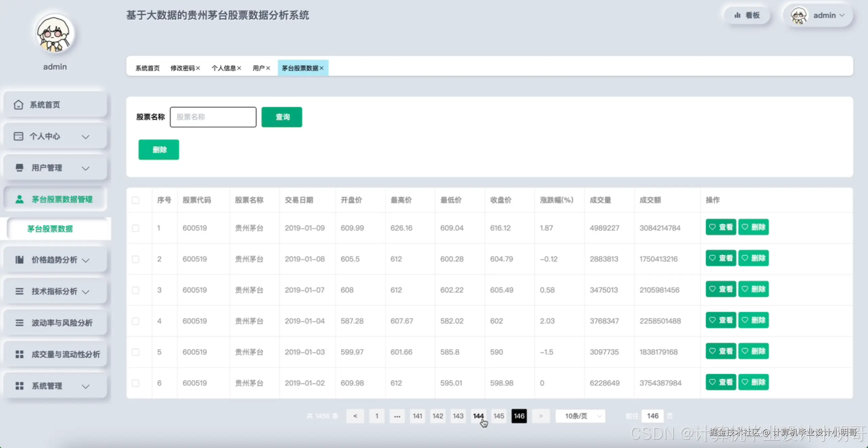Toggle the select-all checkbox in the table header
Image resolution: width=868 pixels, height=448 pixels.
point(136,200)
